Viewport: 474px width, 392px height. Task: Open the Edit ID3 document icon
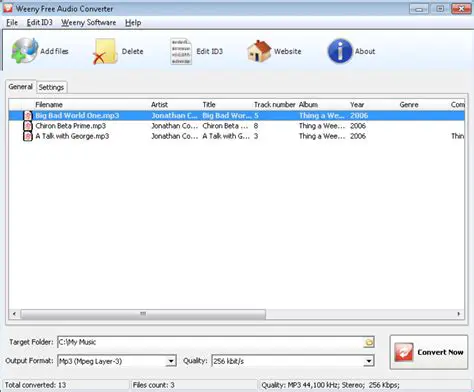(181, 51)
